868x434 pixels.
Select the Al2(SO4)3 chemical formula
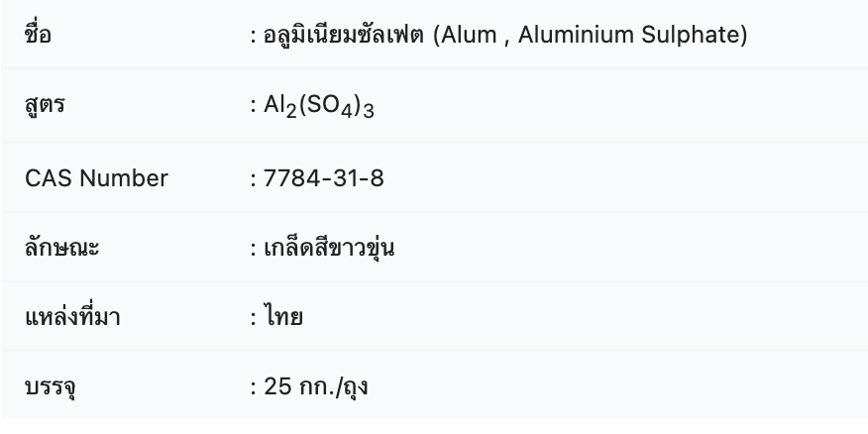(319, 106)
